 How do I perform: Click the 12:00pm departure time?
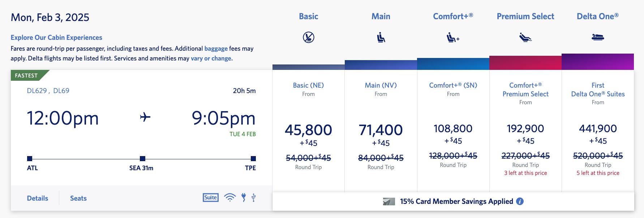coord(63,118)
